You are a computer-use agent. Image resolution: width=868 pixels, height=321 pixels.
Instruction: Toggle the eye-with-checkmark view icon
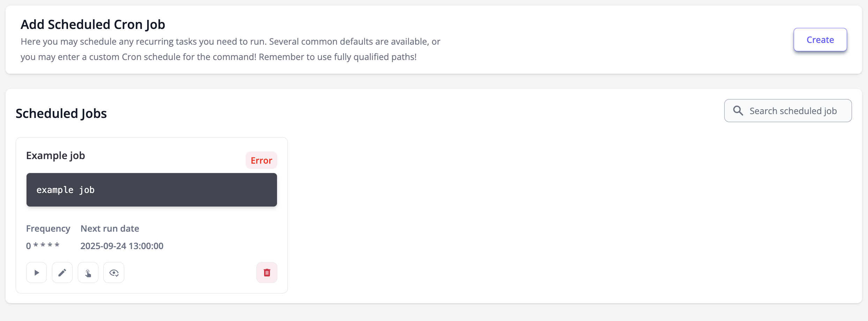(114, 273)
